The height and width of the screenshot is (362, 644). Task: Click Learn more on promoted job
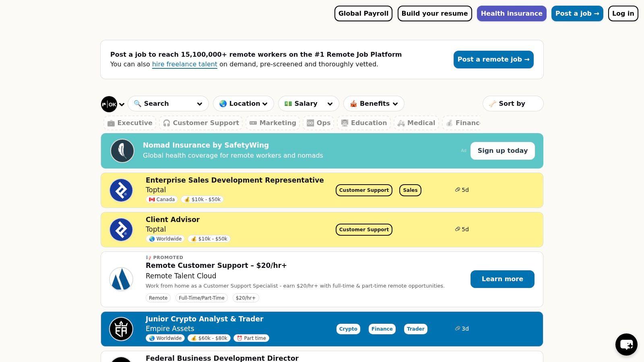502,279
